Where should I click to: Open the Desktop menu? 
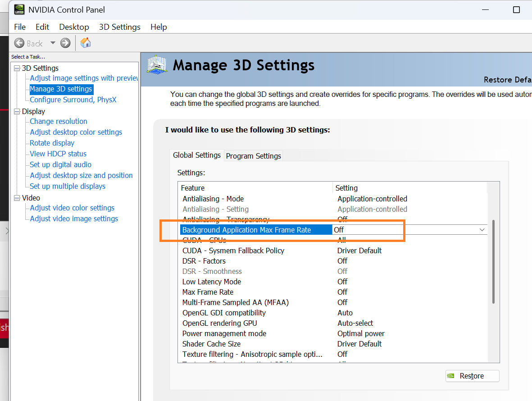click(74, 27)
